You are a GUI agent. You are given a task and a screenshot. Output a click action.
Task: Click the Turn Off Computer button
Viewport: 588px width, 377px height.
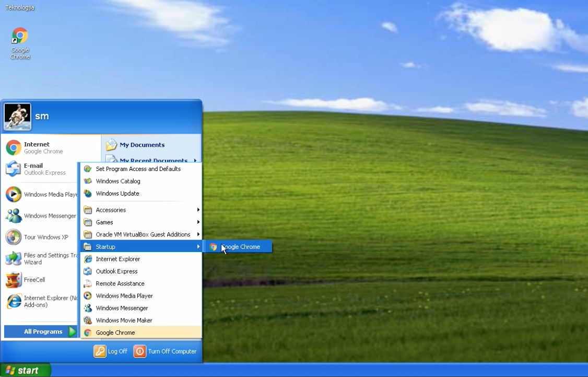[165, 351]
